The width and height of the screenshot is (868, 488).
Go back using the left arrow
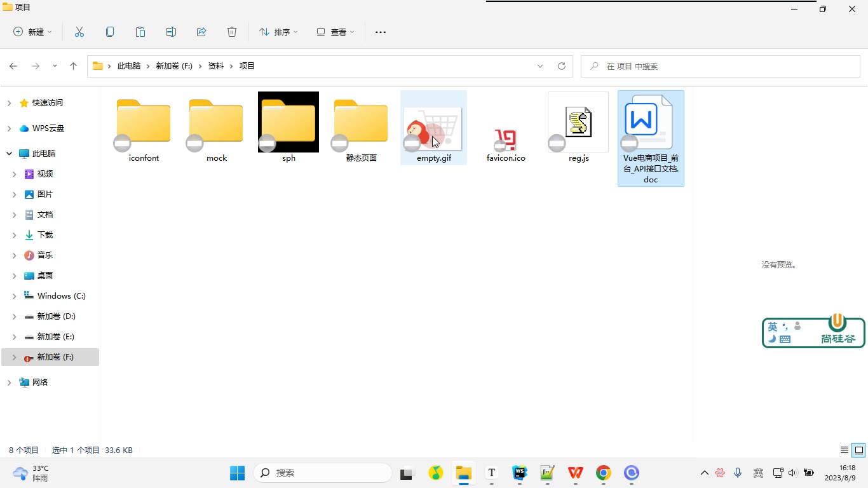point(13,66)
